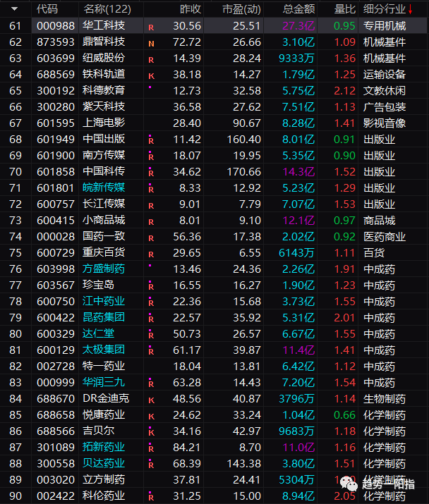Select stock code 601949

55,139
